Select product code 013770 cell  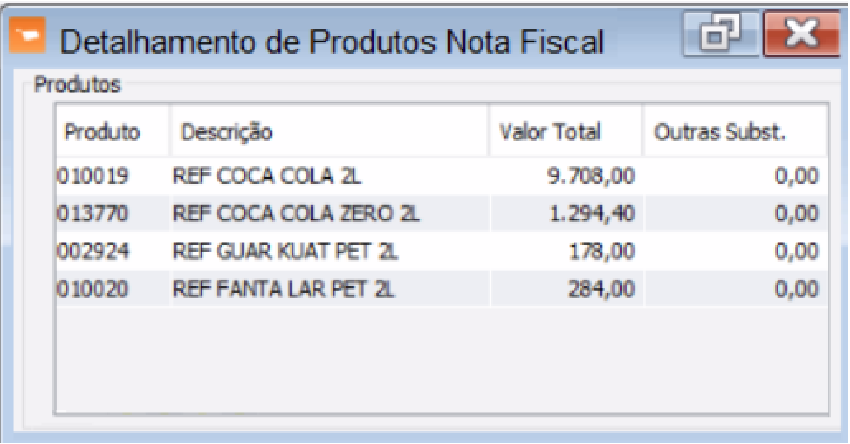pyautogui.click(x=84, y=213)
